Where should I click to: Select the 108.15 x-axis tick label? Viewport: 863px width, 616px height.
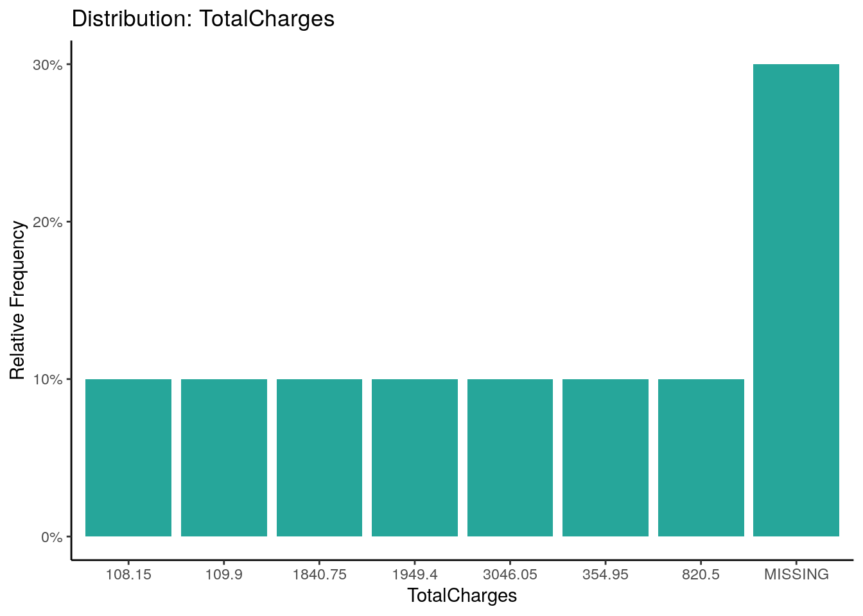(128, 574)
